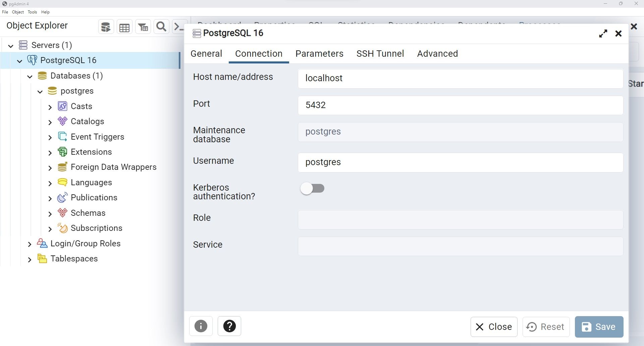644x346 pixels.
Task: Switch to the Parameters tab
Action: (x=319, y=54)
